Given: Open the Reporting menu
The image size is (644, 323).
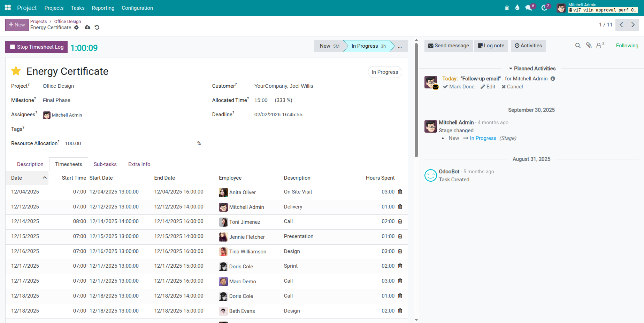Looking at the screenshot, I should tap(103, 8).
